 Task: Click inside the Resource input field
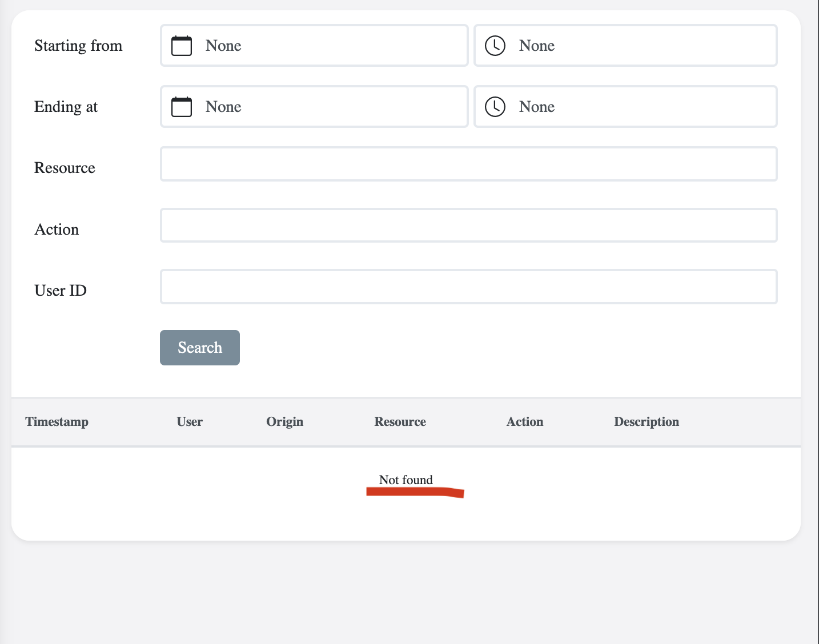(468, 164)
